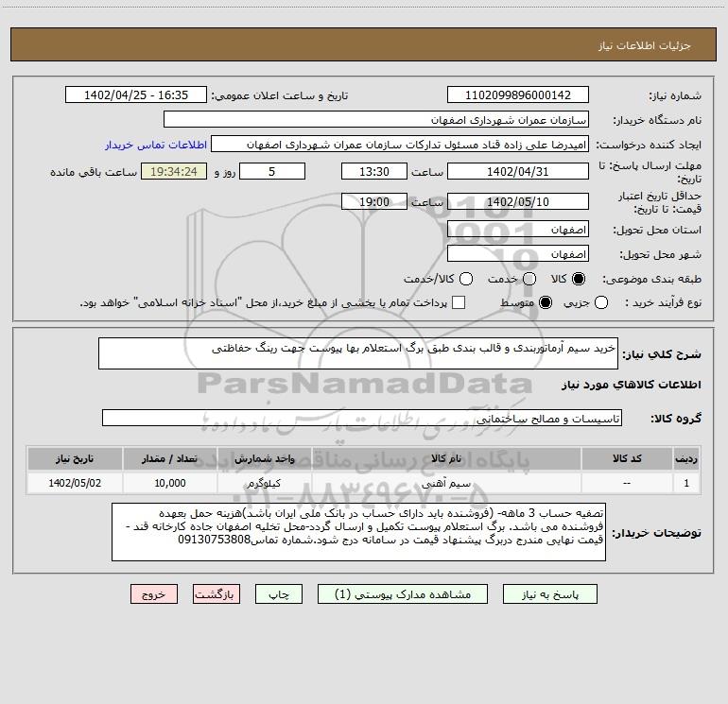Click the سیم آهنی item name cell
Screen dimensions: 728x704
pos(446,483)
